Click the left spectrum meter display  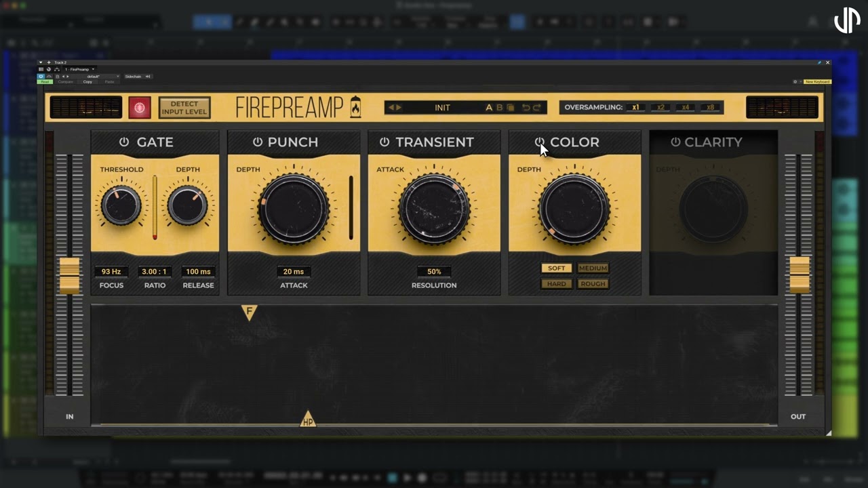tap(86, 108)
